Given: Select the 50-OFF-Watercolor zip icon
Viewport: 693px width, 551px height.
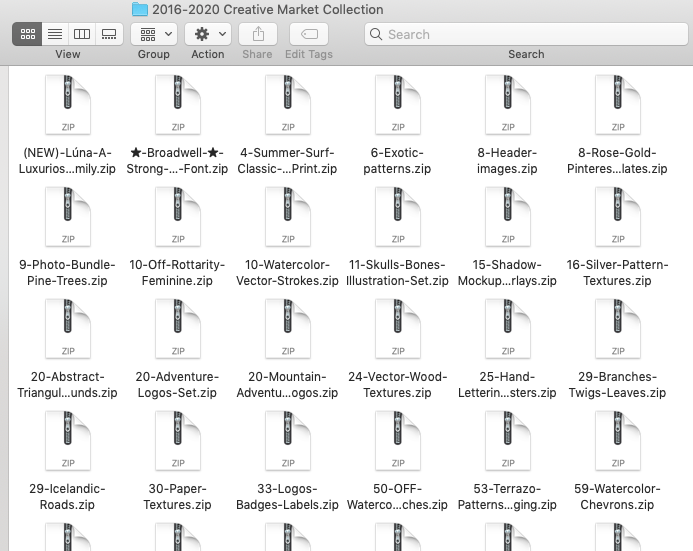Looking at the screenshot, I should click(x=398, y=441).
